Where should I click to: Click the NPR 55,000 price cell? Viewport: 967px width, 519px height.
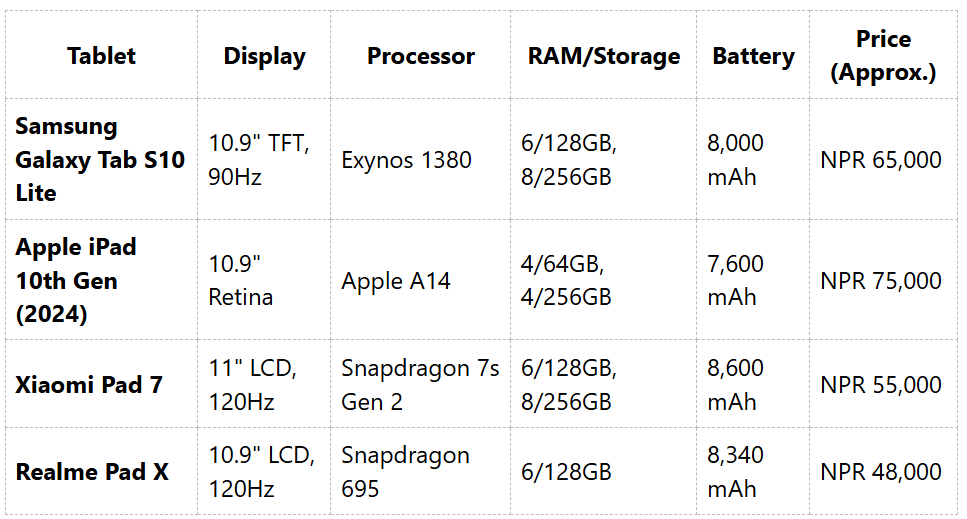coord(881,385)
